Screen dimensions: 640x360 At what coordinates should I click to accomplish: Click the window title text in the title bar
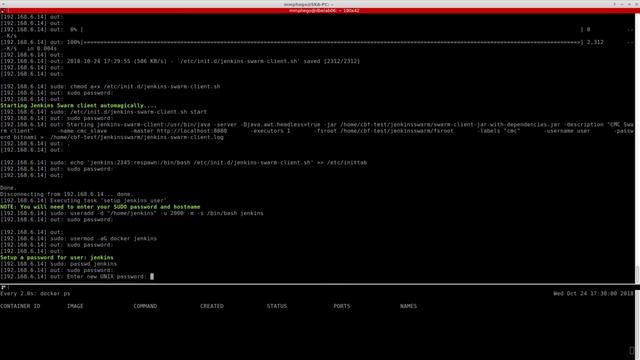tap(309, 4)
